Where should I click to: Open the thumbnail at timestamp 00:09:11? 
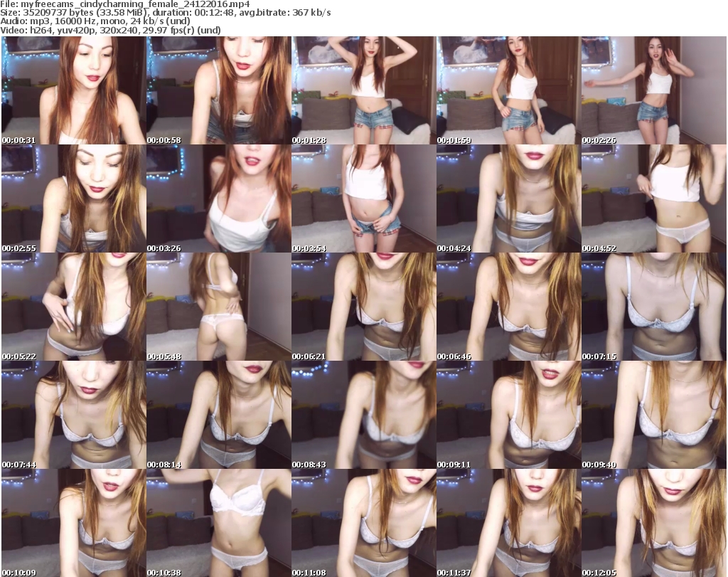point(508,415)
